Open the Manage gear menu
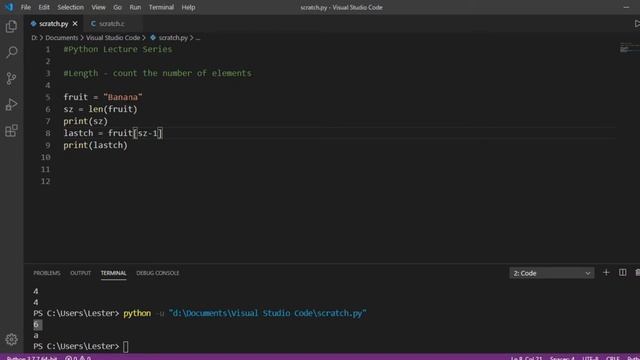This screenshot has width=640, height=360. pos(11,339)
